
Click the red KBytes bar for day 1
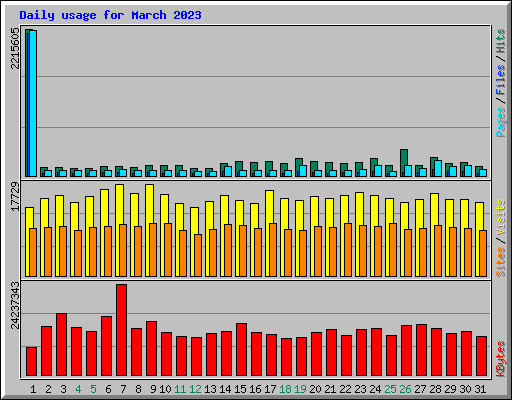point(31,362)
